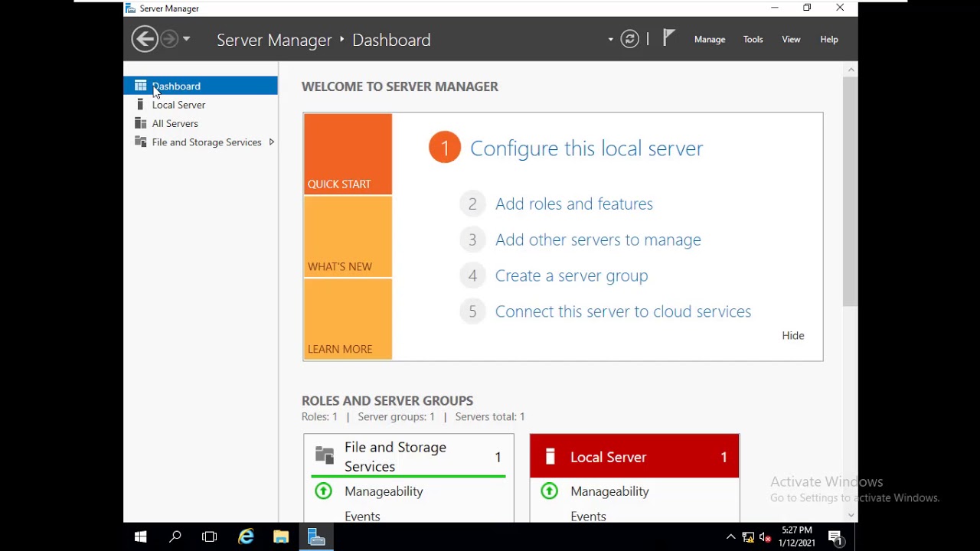Click the muted volume tray icon
Image resolution: width=980 pixels, height=551 pixels.
(x=765, y=537)
